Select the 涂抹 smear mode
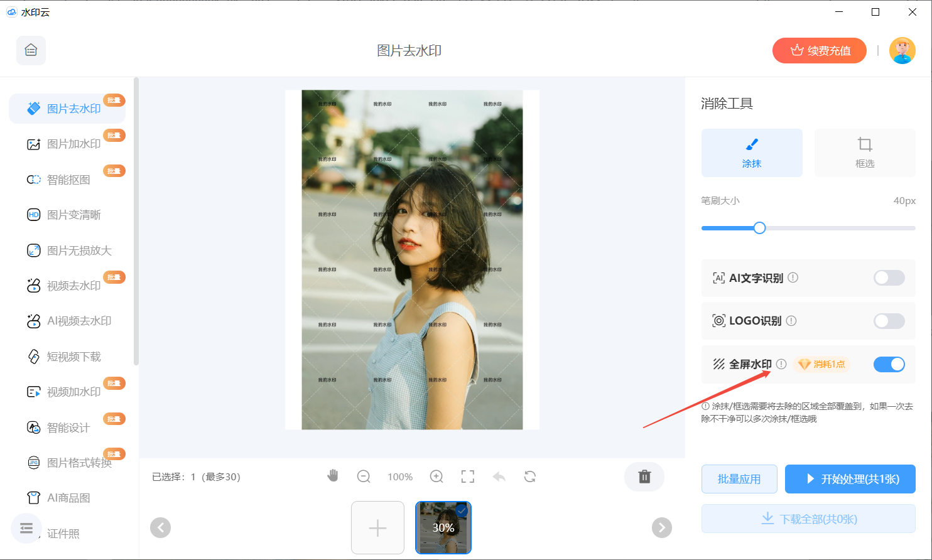Image resolution: width=932 pixels, height=560 pixels. 752,153
